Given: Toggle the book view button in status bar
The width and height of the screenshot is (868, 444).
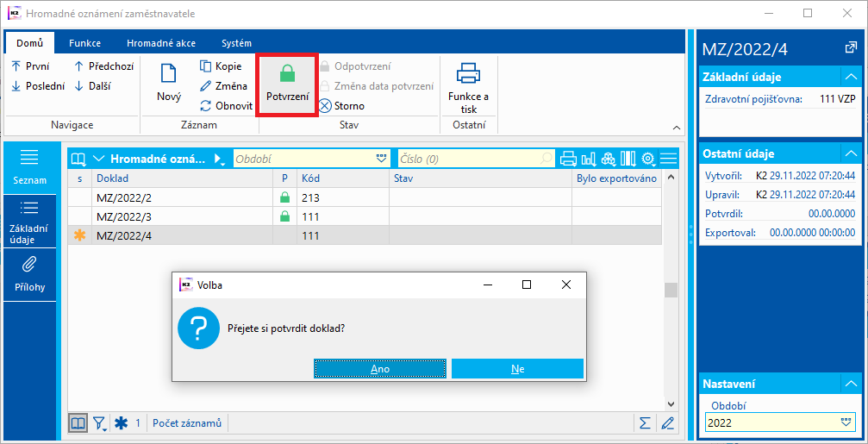Looking at the screenshot, I should [x=78, y=423].
